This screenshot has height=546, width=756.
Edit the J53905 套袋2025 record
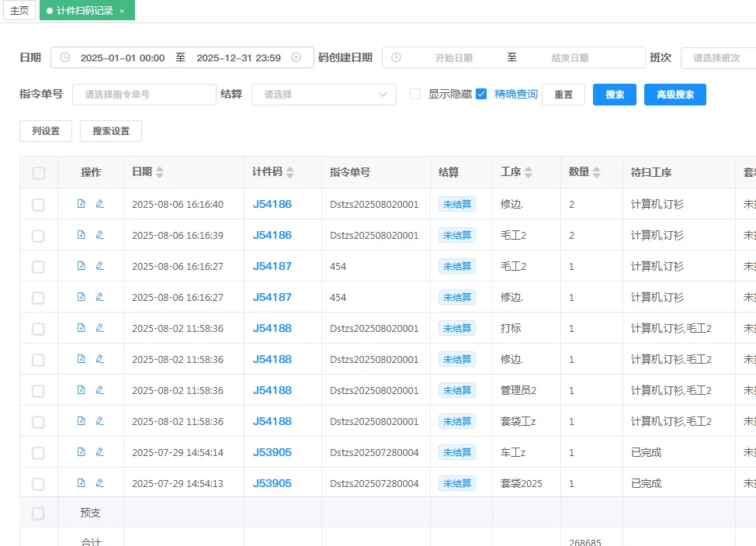[x=100, y=483]
